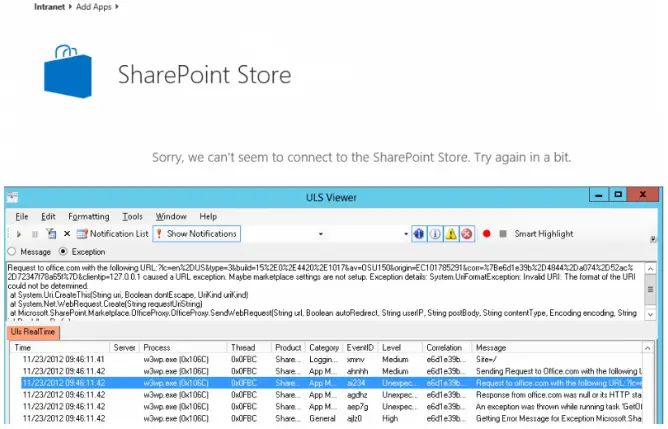Sort by the EventID column header
The image size is (668, 429).
point(360,348)
